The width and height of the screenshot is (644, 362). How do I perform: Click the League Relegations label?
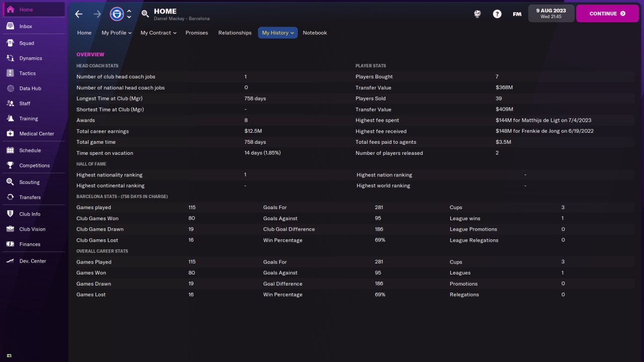pos(474,240)
